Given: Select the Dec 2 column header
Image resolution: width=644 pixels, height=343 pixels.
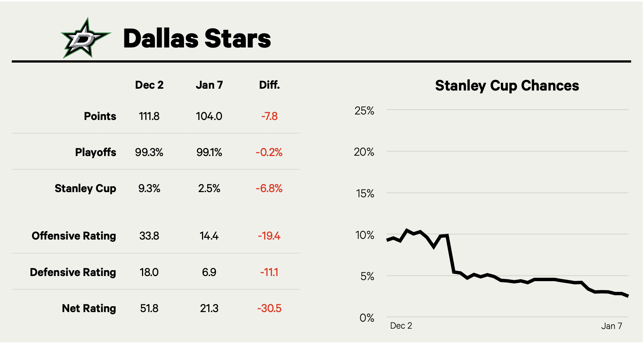Looking at the screenshot, I should 149,85.
